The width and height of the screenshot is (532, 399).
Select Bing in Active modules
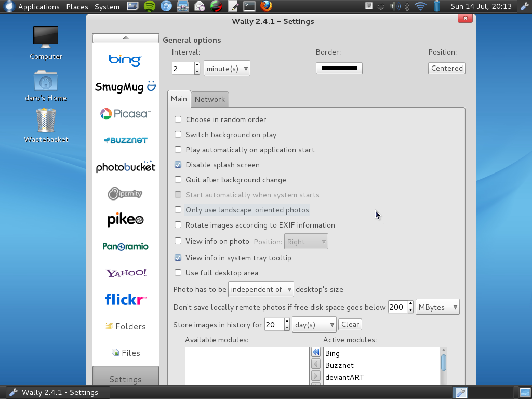(x=332, y=353)
